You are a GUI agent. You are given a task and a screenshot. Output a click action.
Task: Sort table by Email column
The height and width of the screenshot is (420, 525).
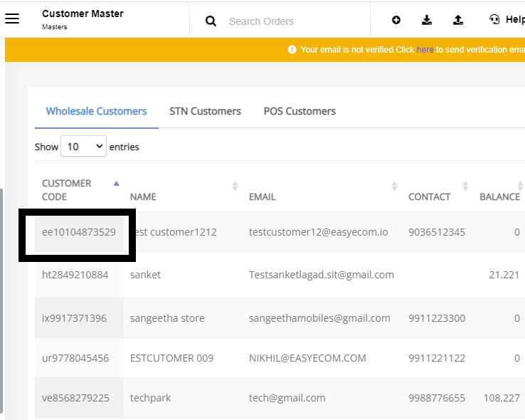[x=394, y=187]
